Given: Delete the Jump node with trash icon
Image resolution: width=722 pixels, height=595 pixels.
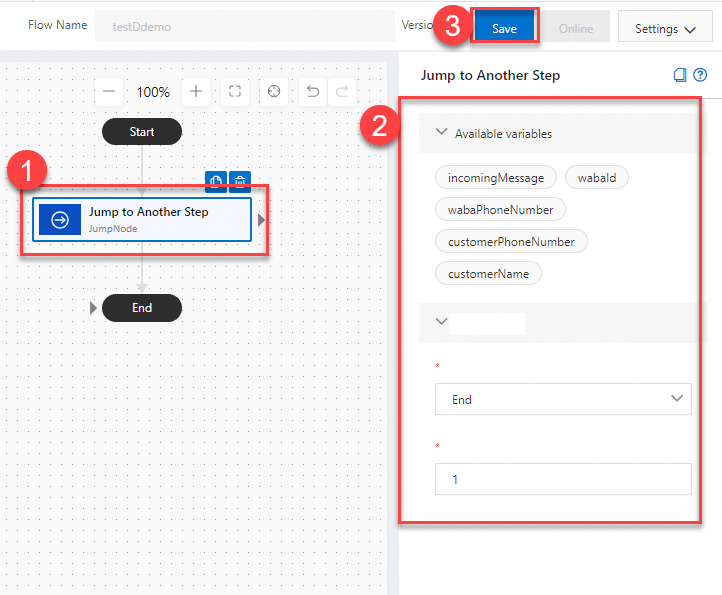Looking at the screenshot, I should (x=240, y=181).
